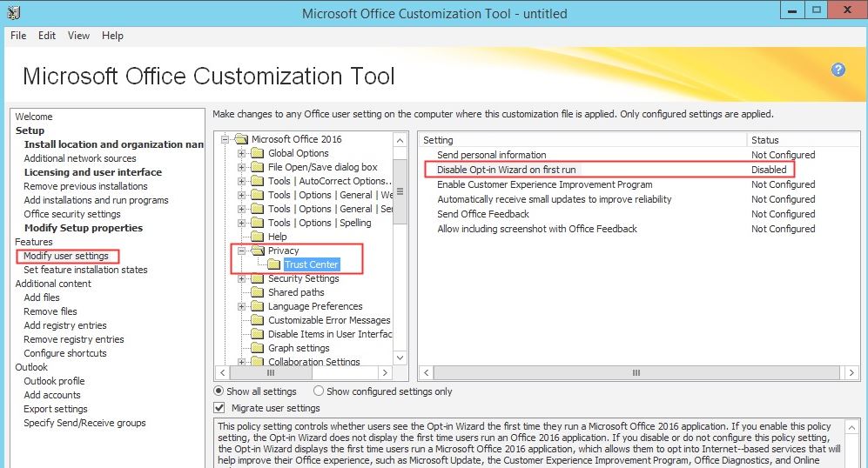The height and width of the screenshot is (468, 868).
Task: Open Remove previous installations page
Action: (85, 186)
